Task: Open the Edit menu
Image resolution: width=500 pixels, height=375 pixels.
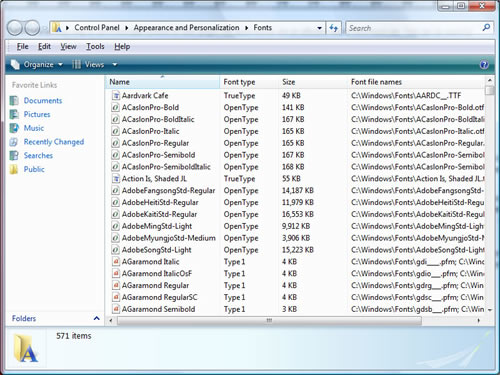Action: pos(44,47)
